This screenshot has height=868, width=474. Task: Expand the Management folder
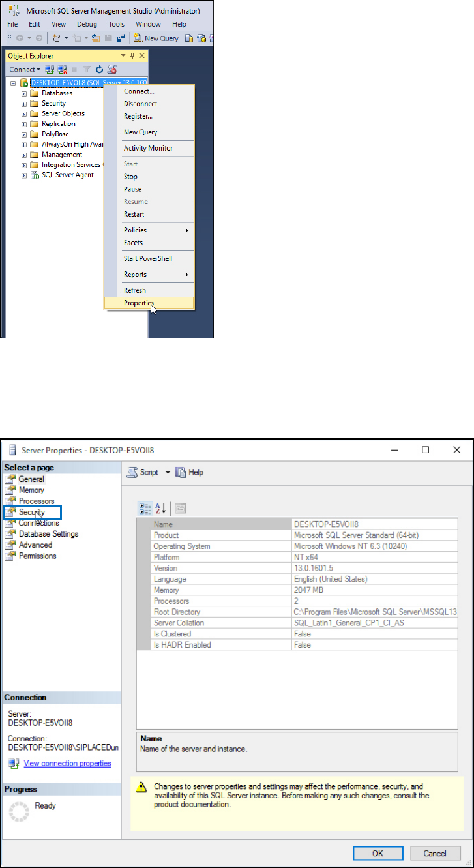(x=24, y=155)
